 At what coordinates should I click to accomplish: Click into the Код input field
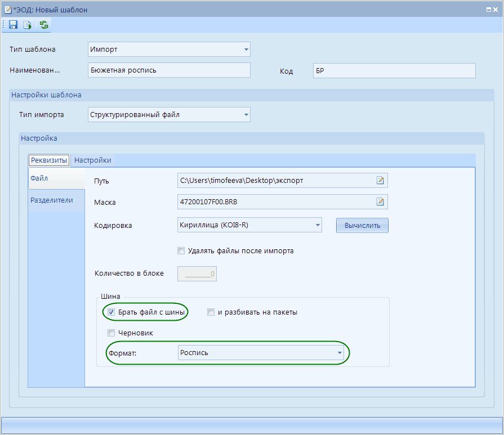click(394, 70)
